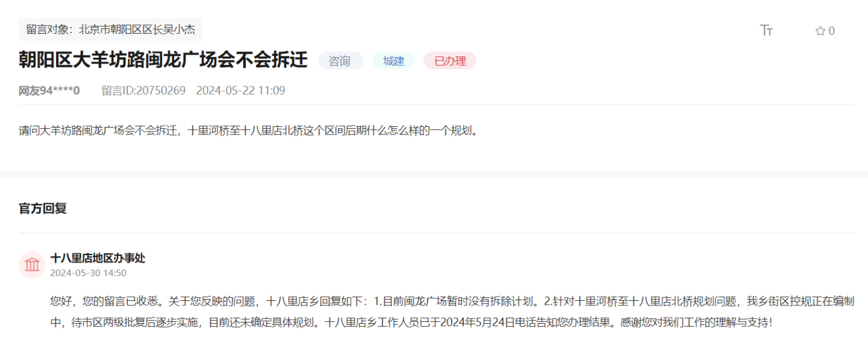Image resolution: width=868 pixels, height=358 pixels.
Task: Select the 咨询 category tag
Action: pos(340,61)
